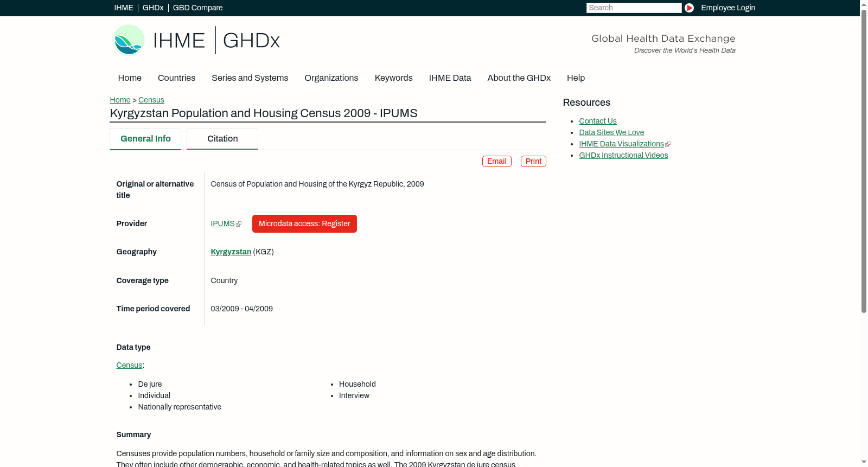868x467 pixels.
Task: Click the Coverage type value Country
Action: (x=224, y=280)
